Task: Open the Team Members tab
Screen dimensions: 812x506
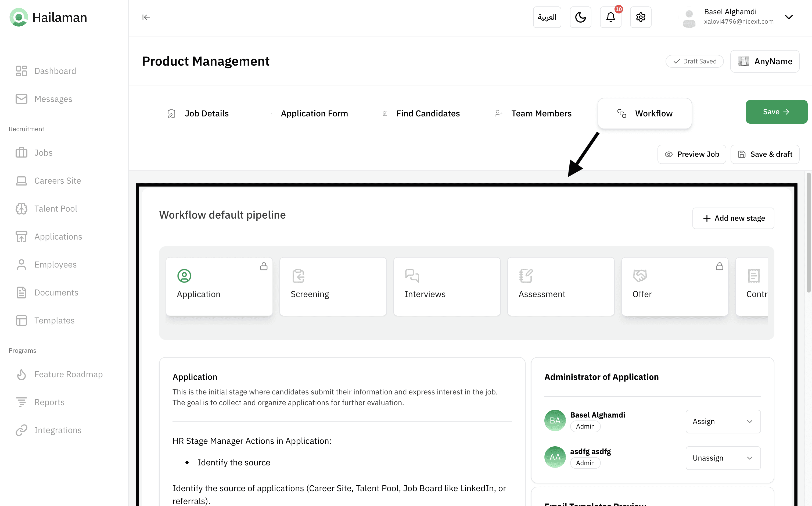Action: (x=541, y=113)
